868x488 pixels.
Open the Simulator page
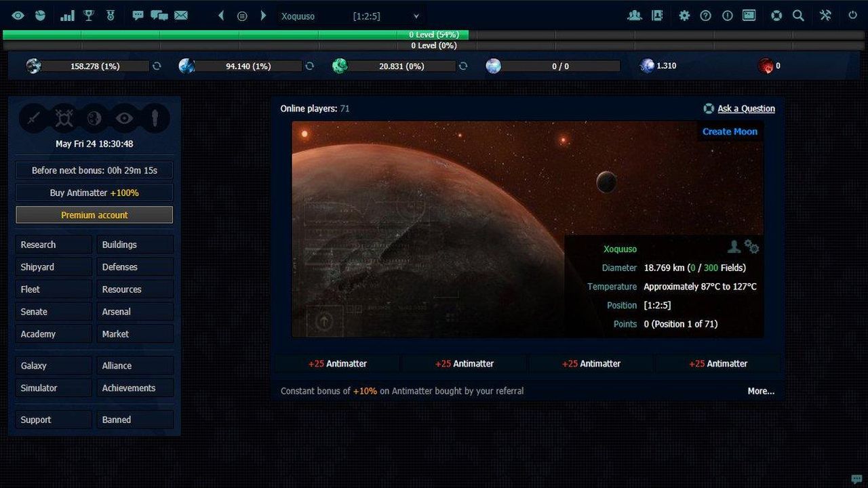54,388
